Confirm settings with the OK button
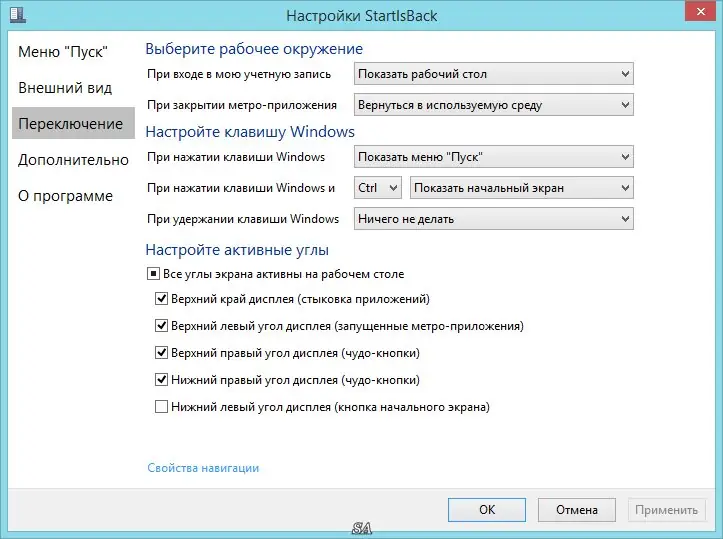The image size is (723, 539). pyautogui.click(x=486, y=509)
